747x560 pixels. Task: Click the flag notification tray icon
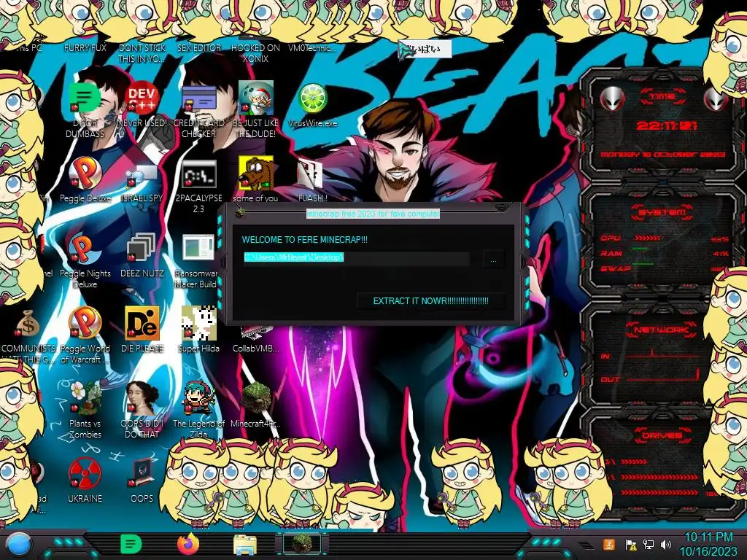tap(631, 545)
